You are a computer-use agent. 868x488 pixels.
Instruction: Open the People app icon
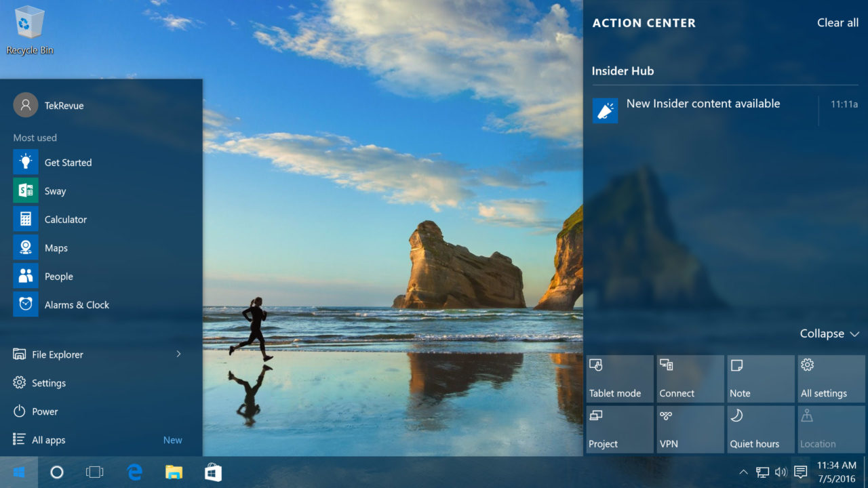[26, 277]
